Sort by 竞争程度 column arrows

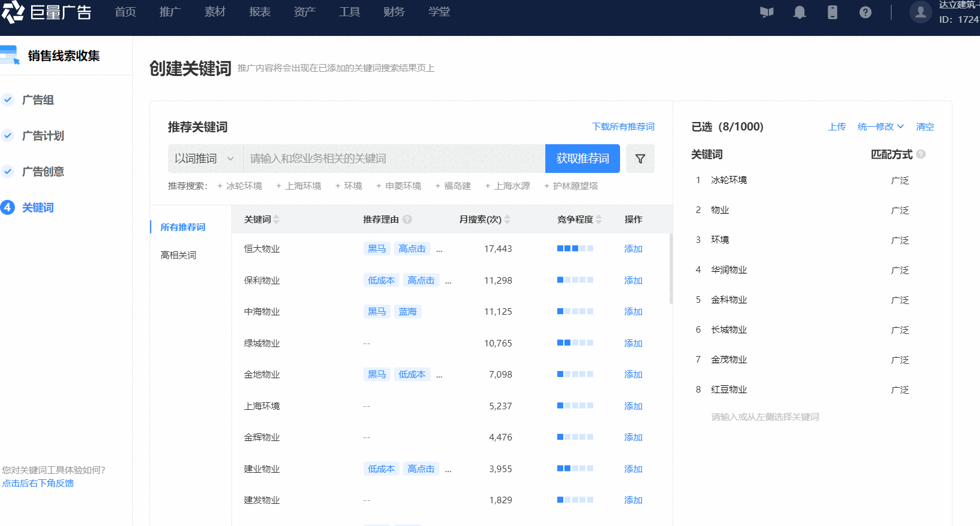coord(599,220)
